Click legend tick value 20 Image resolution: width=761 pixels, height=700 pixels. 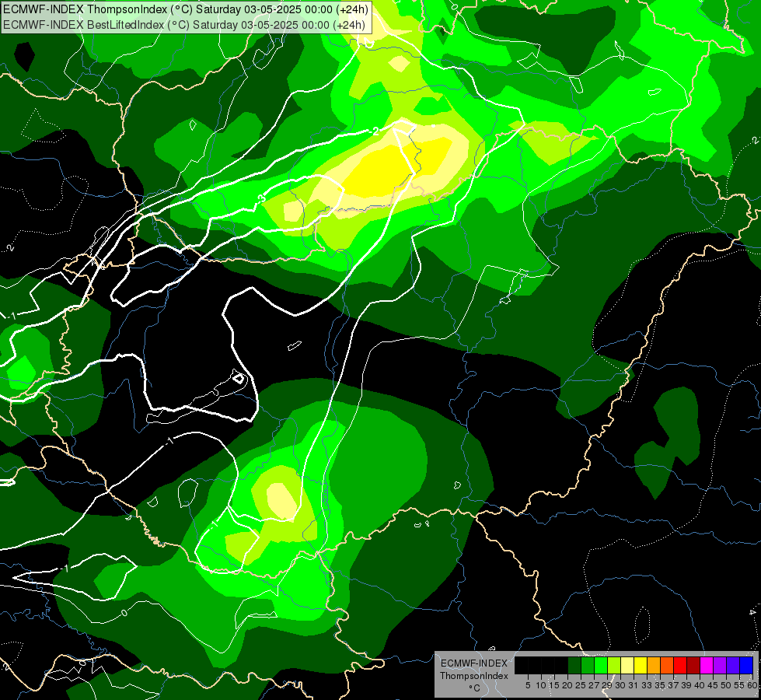(x=567, y=685)
